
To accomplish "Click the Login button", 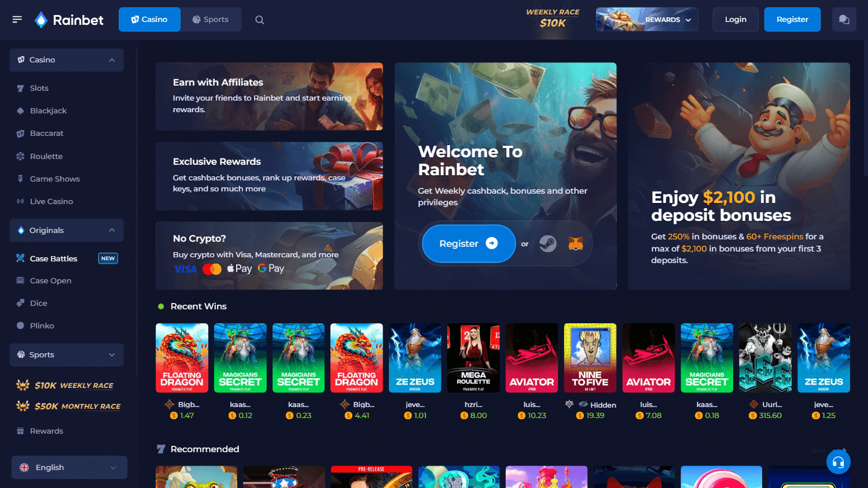I will 735,20.
